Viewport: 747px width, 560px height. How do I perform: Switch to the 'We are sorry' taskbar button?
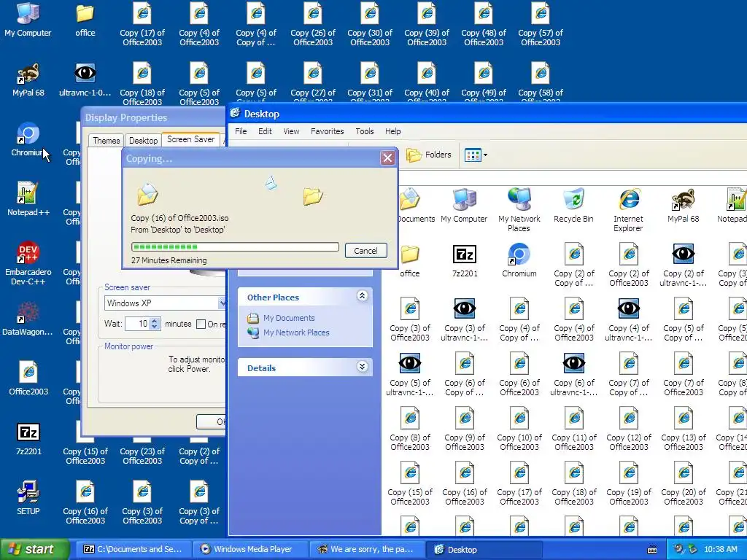point(367,549)
